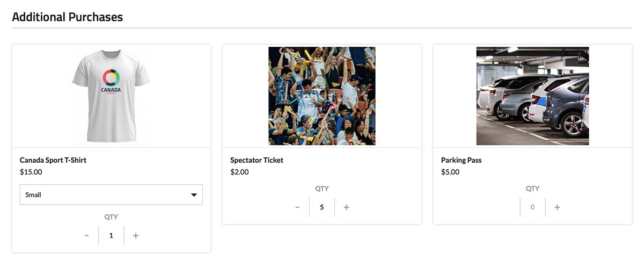Viewport: 644px width, 261px height.
Task: Add one more Spectator Ticket with plus
Action: pos(347,207)
